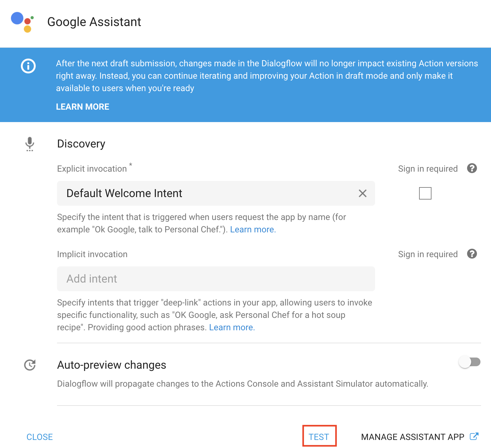Clear the Default Welcome Intent with the X icon

coord(362,193)
